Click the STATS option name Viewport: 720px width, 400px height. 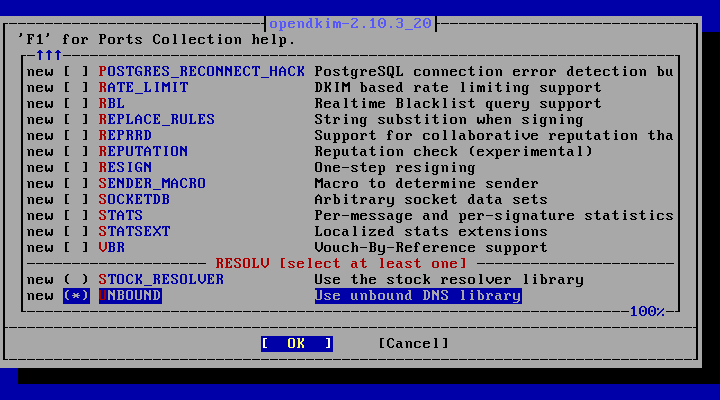121,216
